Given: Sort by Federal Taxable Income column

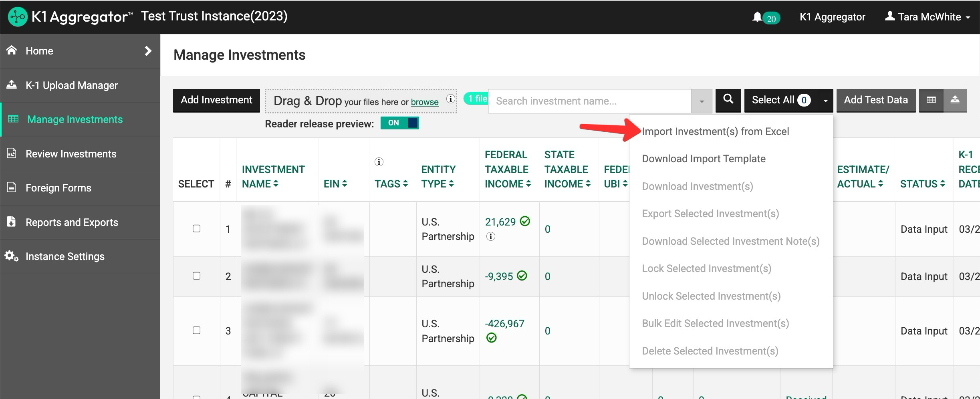Looking at the screenshot, I should (507, 169).
